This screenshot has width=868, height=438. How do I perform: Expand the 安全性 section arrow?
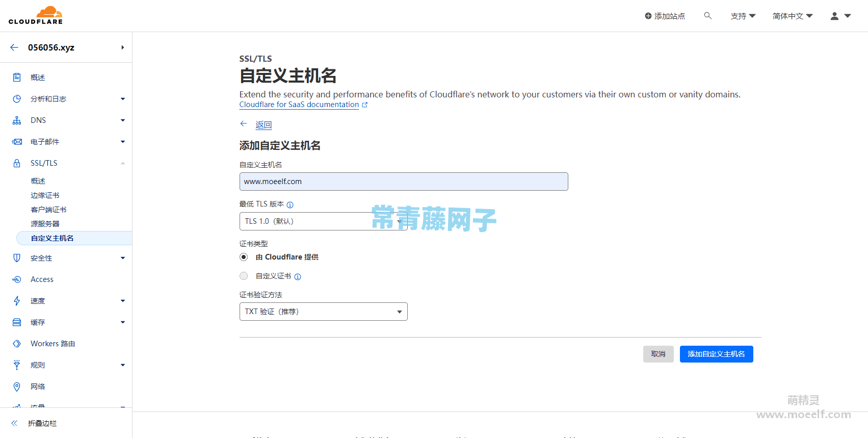[x=123, y=258]
